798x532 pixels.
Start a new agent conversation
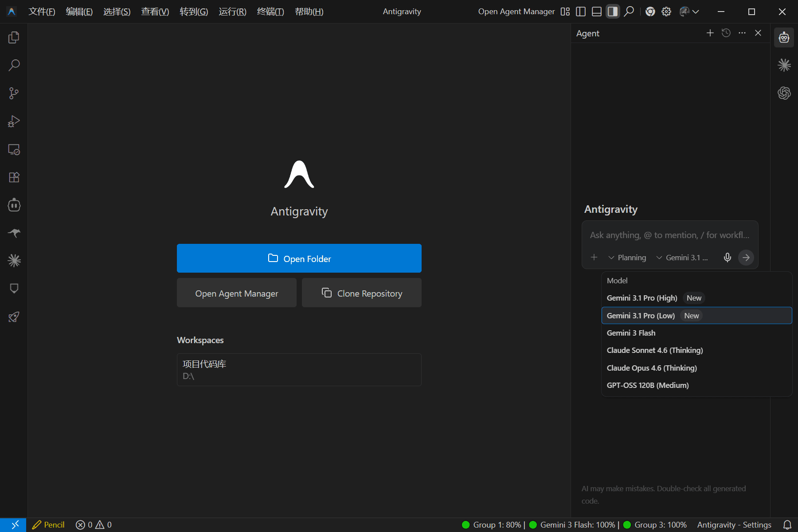[x=710, y=33]
